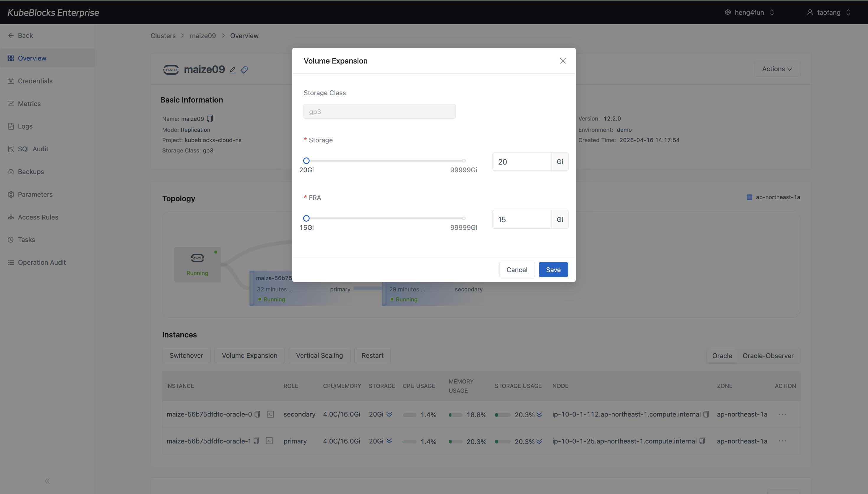
Task: Click the Operation Audit list icon
Action: tap(11, 262)
